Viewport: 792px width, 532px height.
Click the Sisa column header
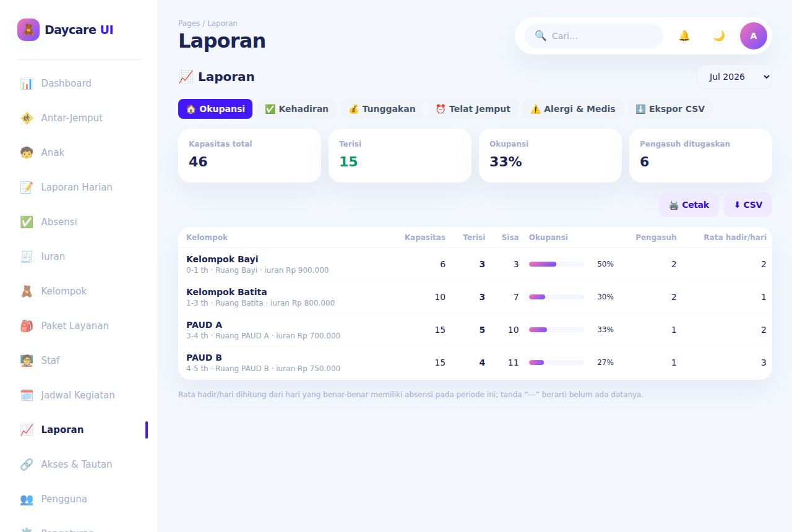coord(510,238)
